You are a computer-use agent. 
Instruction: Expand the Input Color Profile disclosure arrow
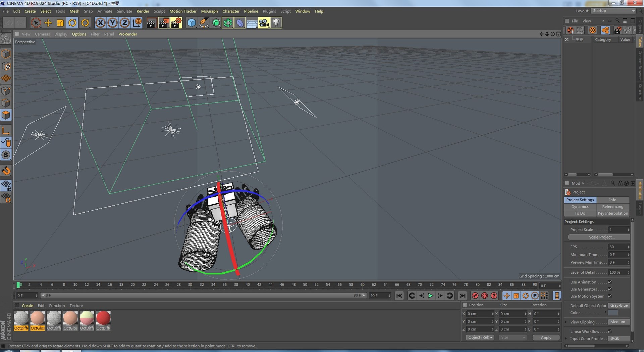566,339
